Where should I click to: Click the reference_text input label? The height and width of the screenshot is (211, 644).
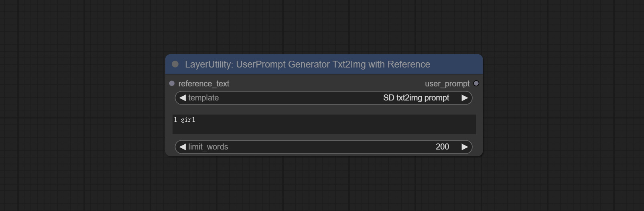click(x=204, y=84)
